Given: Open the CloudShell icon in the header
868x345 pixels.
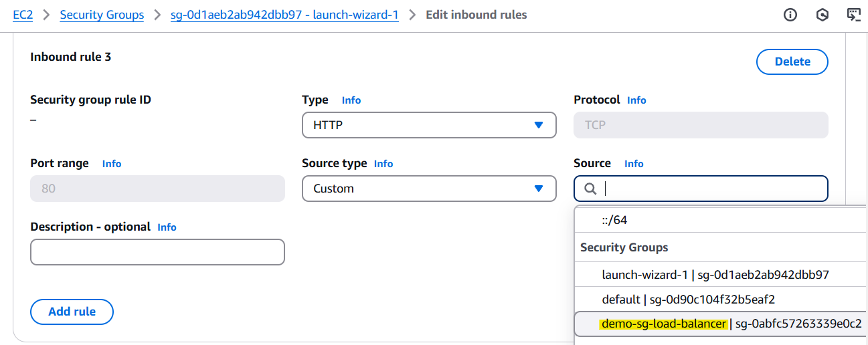Looking at the screenshot, I should coord(853,15).
